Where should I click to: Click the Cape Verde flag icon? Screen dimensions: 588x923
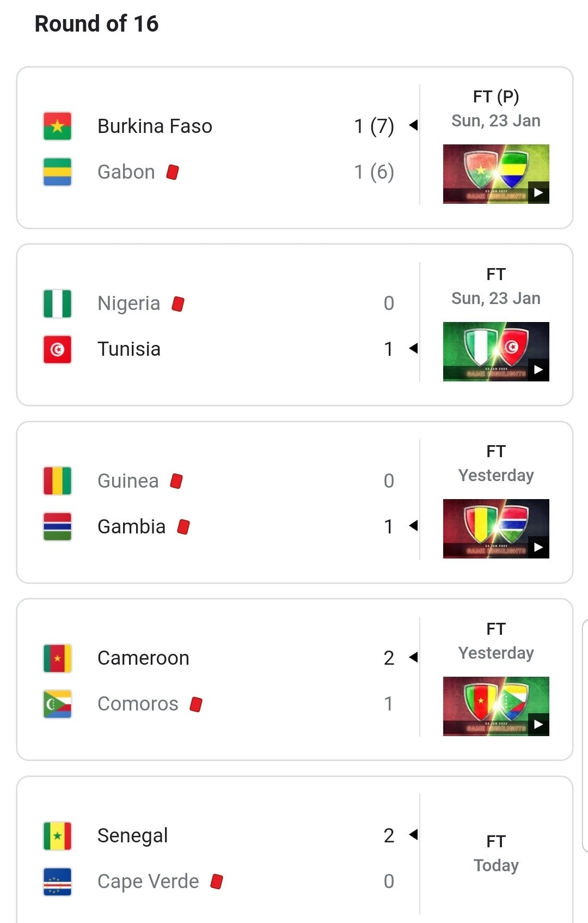[x=57, y=882]
